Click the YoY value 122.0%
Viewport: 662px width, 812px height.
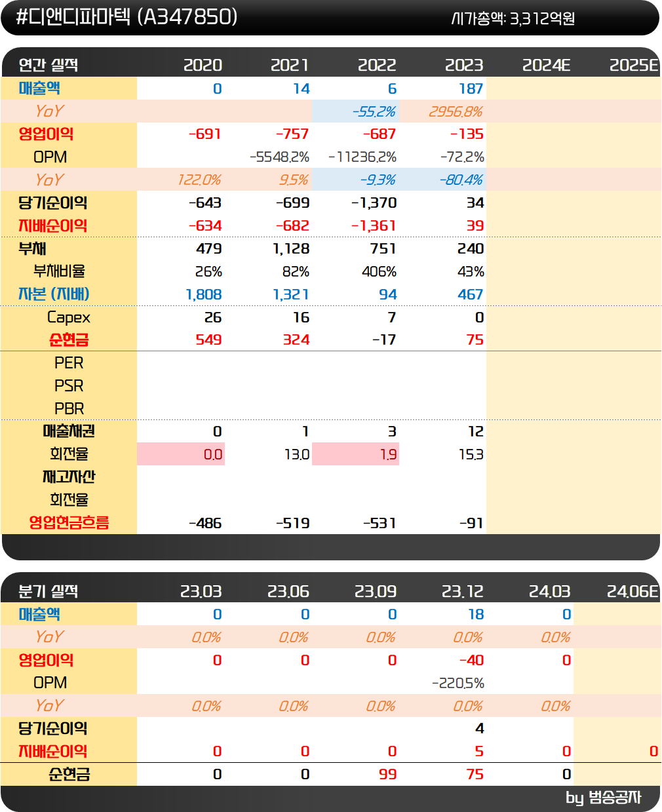(199, 180)
